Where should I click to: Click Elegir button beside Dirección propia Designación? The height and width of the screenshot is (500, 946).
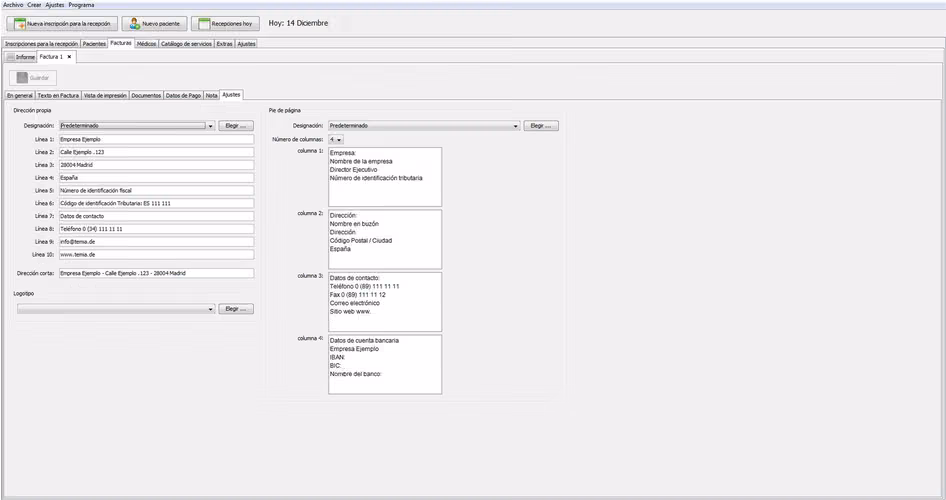(x=236, y=126)
